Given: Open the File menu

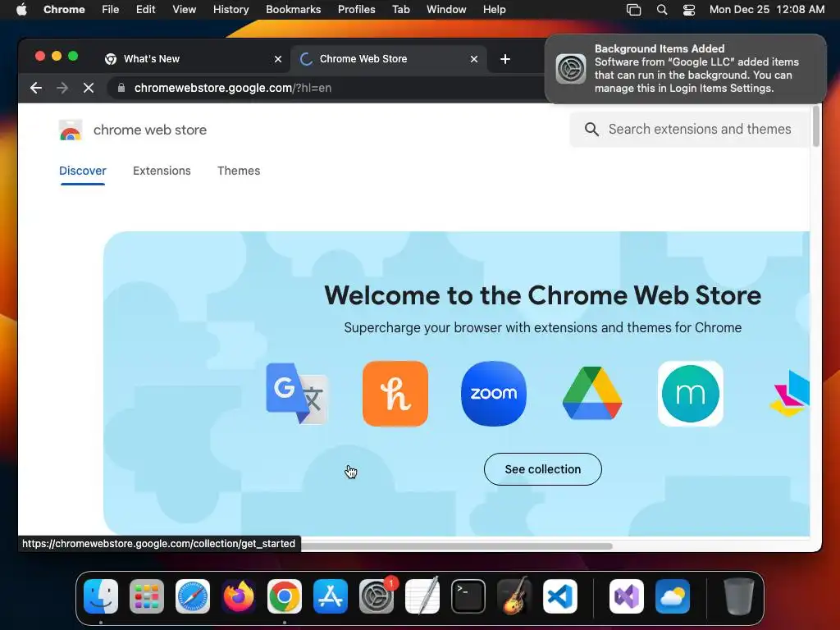Looking at the screenshot, I should 111,10.
